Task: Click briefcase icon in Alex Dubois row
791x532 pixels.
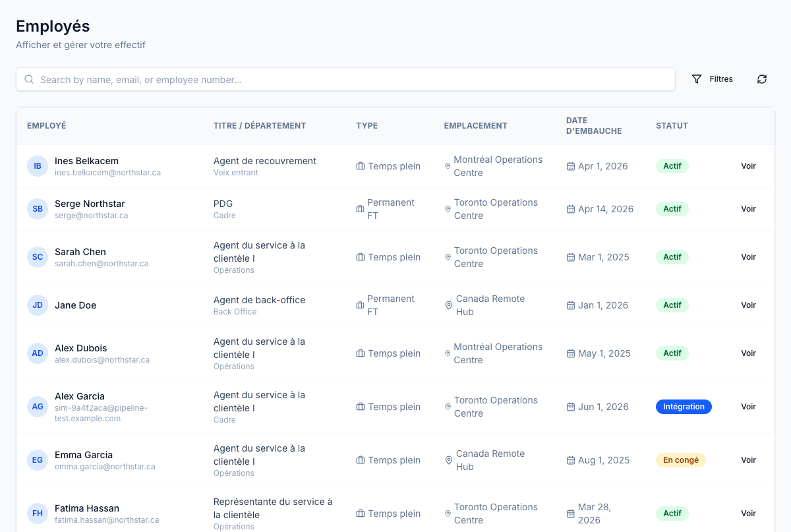Action: 361,353
